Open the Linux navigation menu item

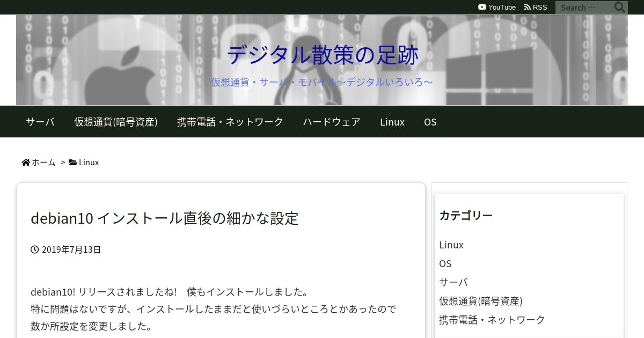pos(392,122)
